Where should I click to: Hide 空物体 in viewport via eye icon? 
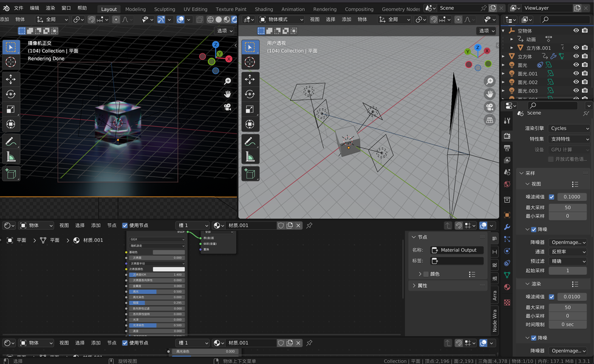(x=576, y=30)
